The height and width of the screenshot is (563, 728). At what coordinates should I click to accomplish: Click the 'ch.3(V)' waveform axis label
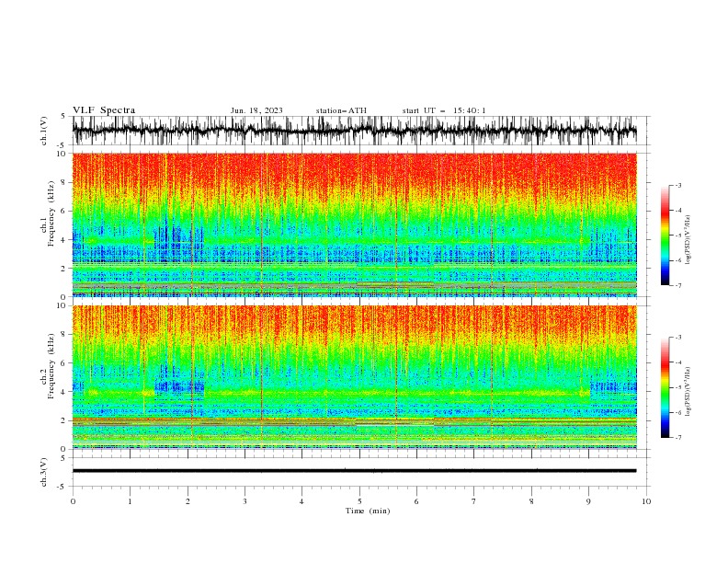[44, 472]
